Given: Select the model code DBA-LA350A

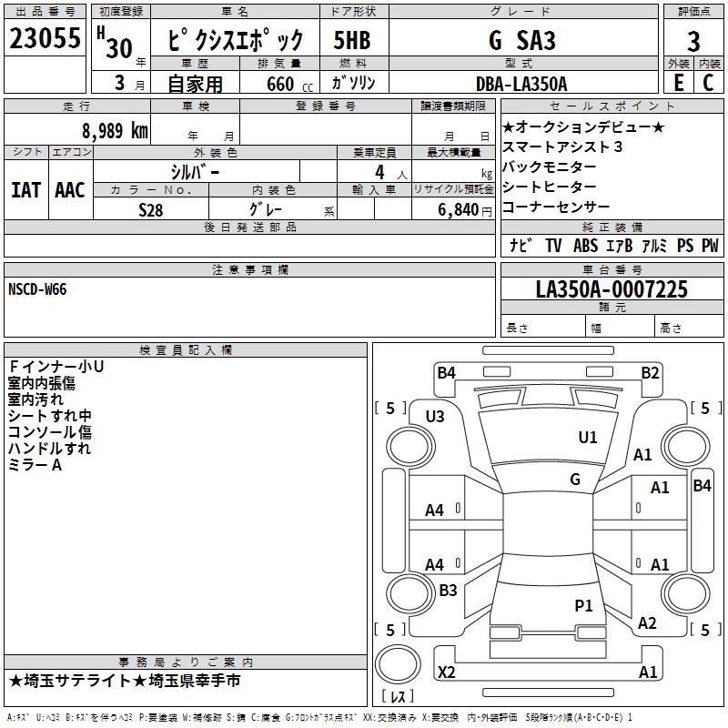Looking at the screenshot, I should [521, 84].
